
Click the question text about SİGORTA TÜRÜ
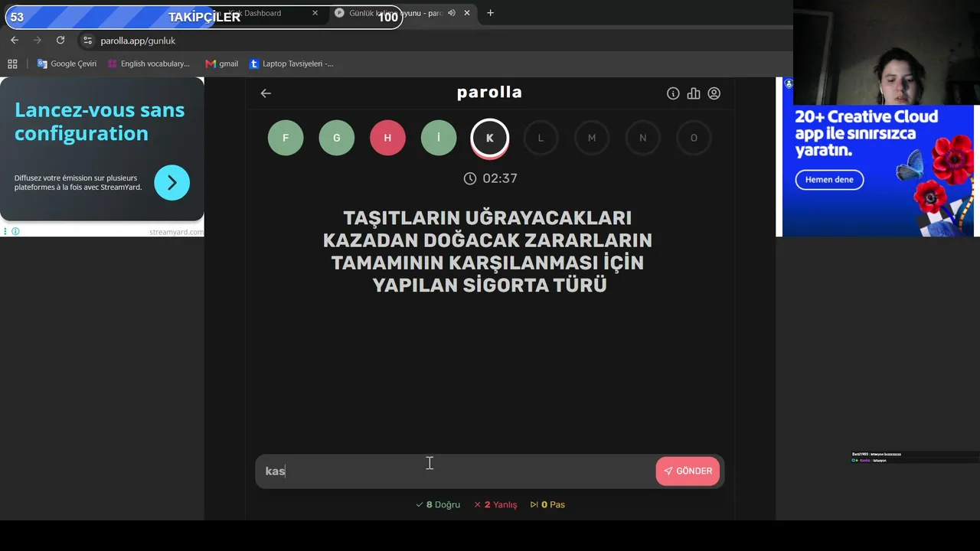coord(488,251)
